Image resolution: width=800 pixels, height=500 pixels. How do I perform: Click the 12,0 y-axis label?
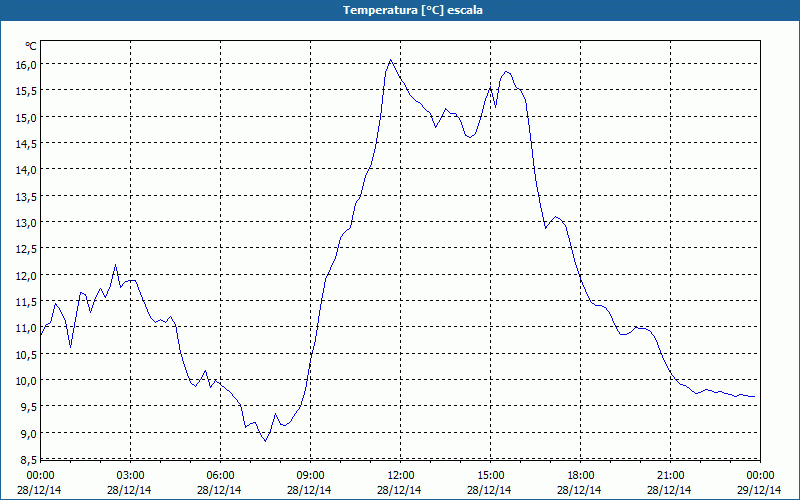tap(27, 276)
